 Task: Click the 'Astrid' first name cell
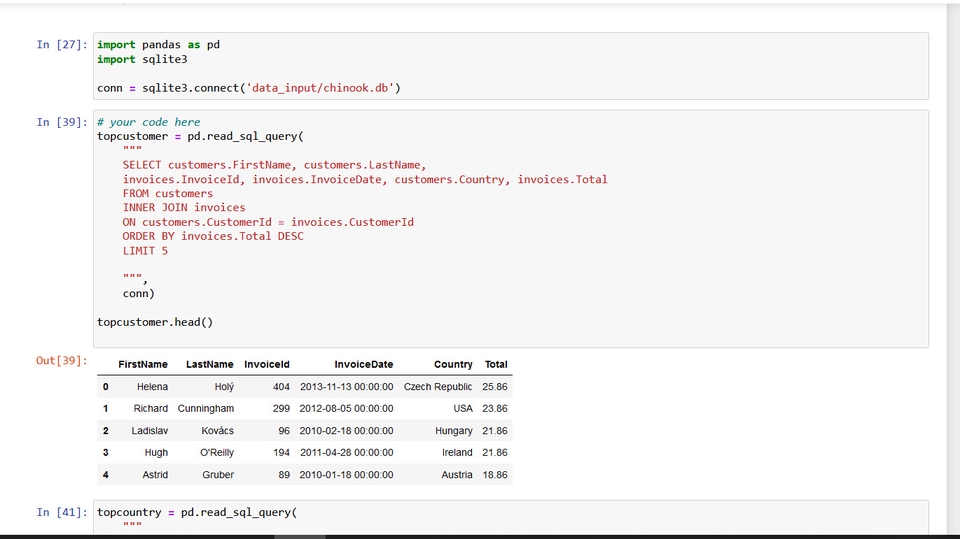pos(155,475)
